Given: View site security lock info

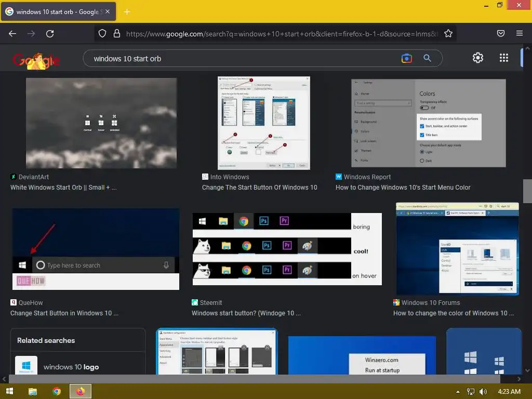Looking at the screenshot, I should click(x=117, y=34).
